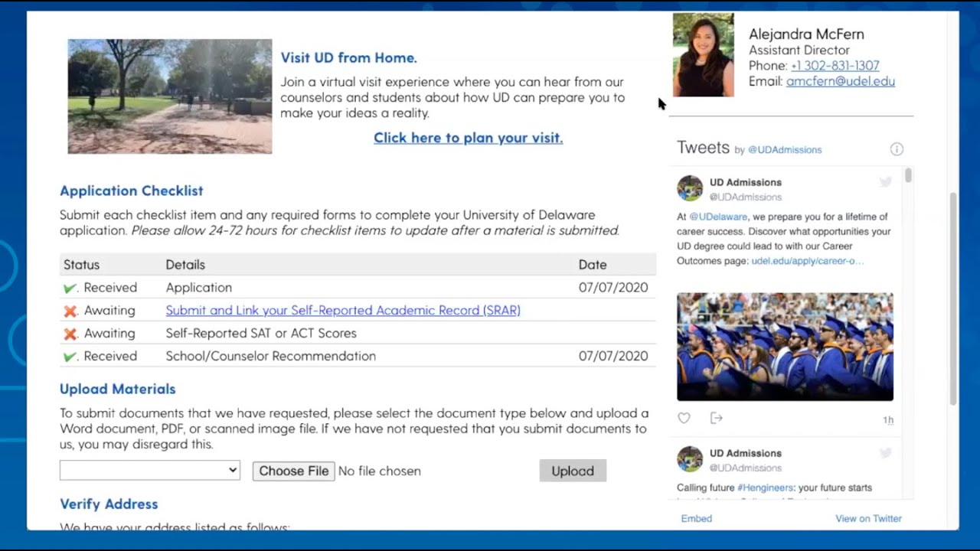This screenshot has height=551, width=980.
Task: Click phone number +1 302-831-1307
Action: pos(835,66)
